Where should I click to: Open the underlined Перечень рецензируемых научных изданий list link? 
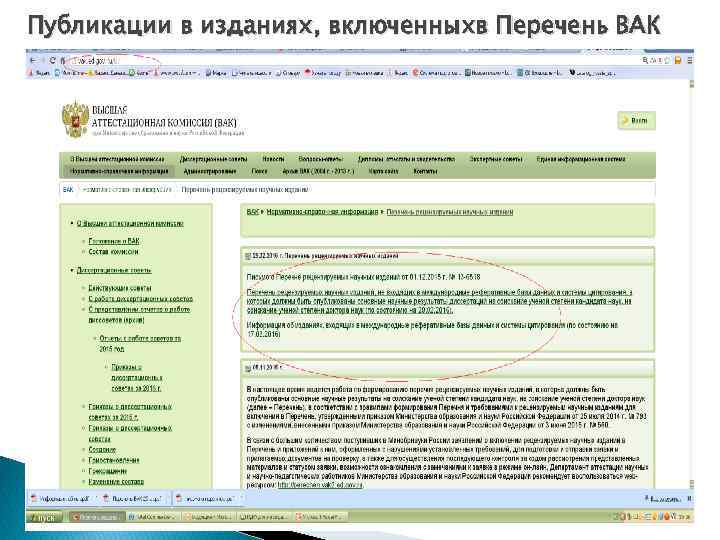pyautogui.click(x=439, y=301)
